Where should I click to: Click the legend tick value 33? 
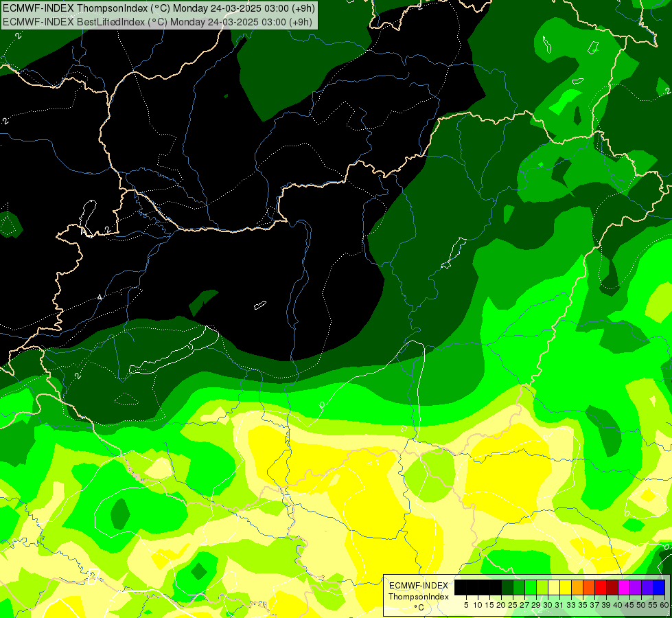click(x=572, y=605)
